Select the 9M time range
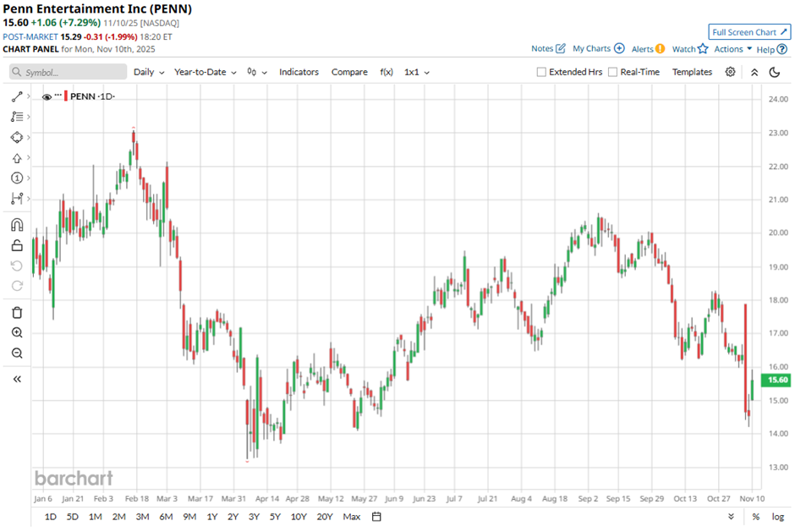The image size is (795, 532). (x=189, y=517)
